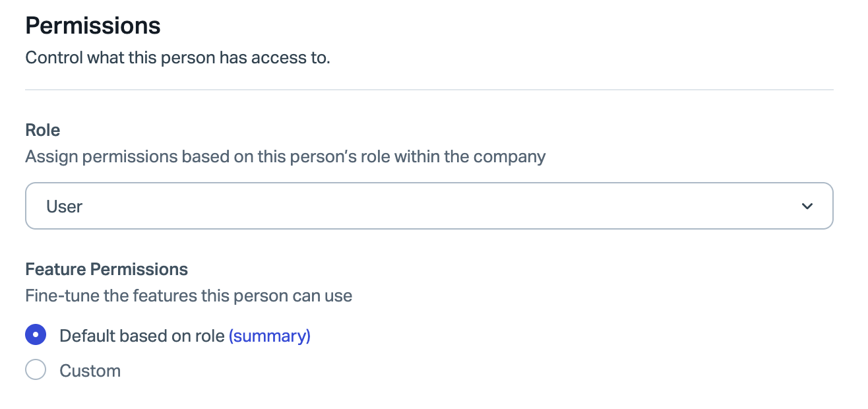
Task: Click the chevron arrow in the Role selector
Action: click(807, 206)
